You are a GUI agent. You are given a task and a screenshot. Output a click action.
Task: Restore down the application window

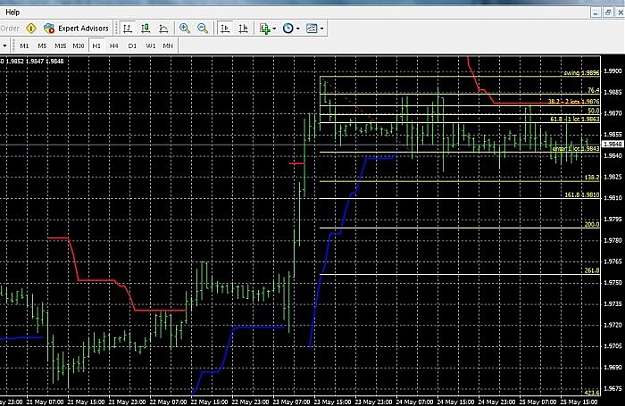pos(608,13)
